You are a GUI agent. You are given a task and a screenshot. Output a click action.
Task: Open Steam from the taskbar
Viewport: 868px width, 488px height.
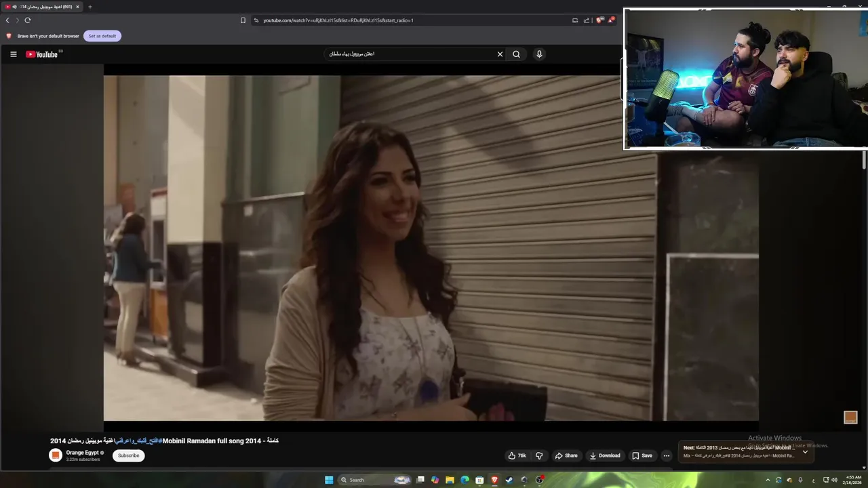point(509,480)
